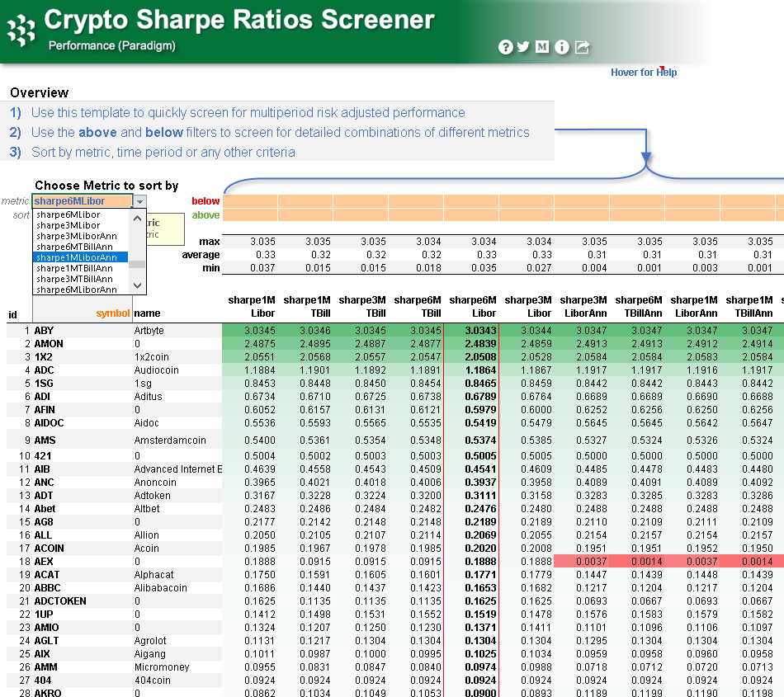The height and width of the screenshot is (697, 784).
Task: Click the Amsterdamcoin name cell
Action: coord(177,440)
